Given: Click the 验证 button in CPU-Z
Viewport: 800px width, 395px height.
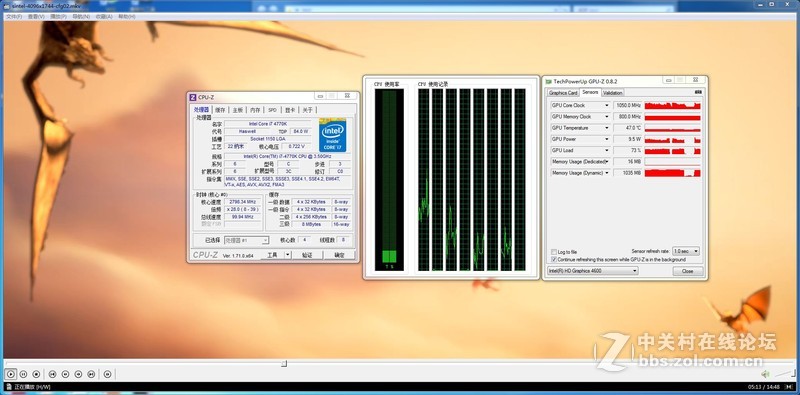Looking at the screenshot, I should click(307, 255).
